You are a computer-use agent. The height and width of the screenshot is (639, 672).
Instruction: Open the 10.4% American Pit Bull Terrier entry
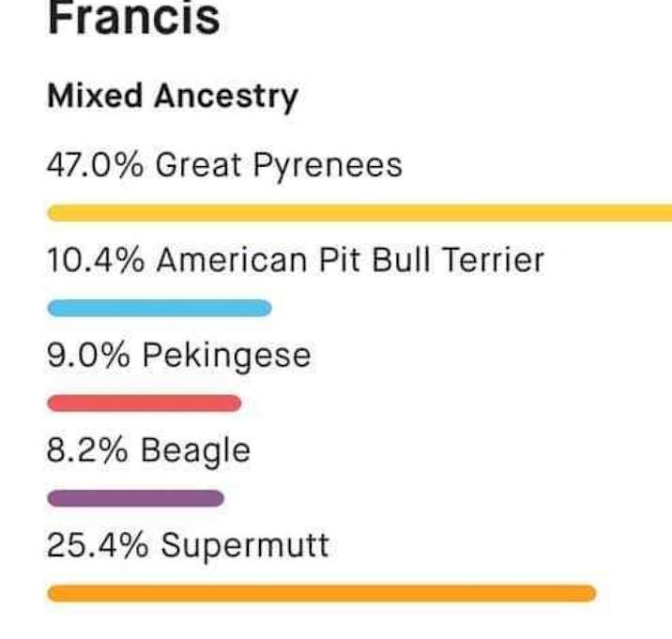coord(296,260)
